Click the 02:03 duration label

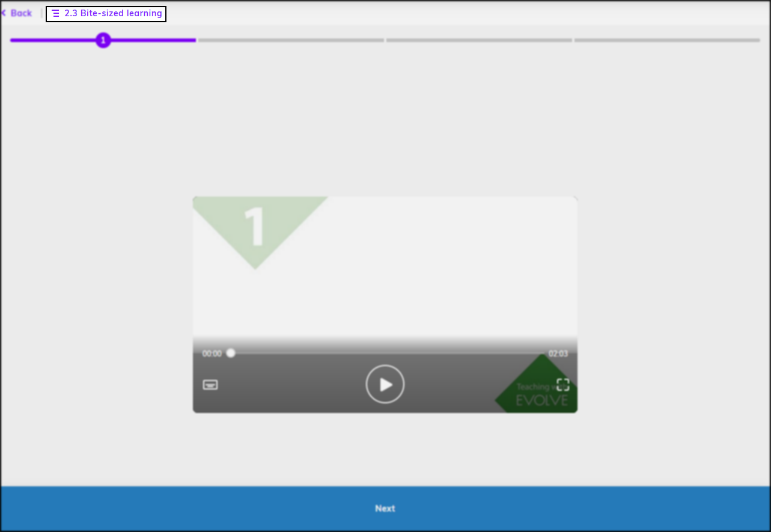pyautogui.click(x=558, y=353)
